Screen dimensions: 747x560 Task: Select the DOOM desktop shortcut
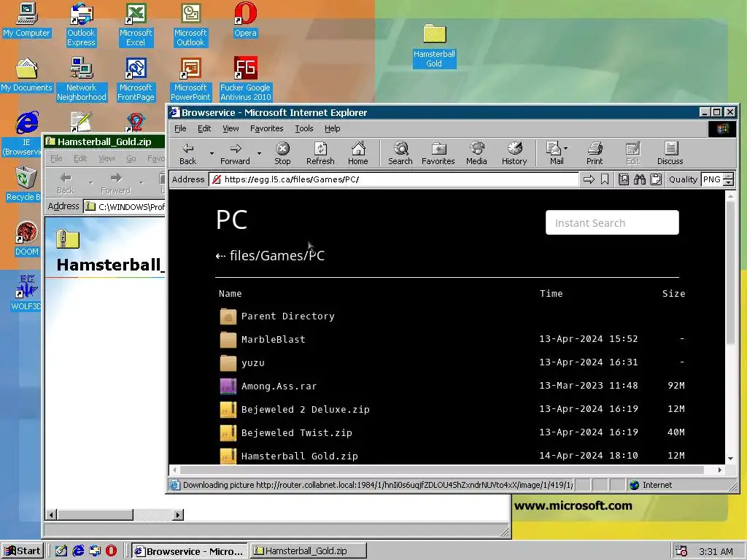point(26,239)
